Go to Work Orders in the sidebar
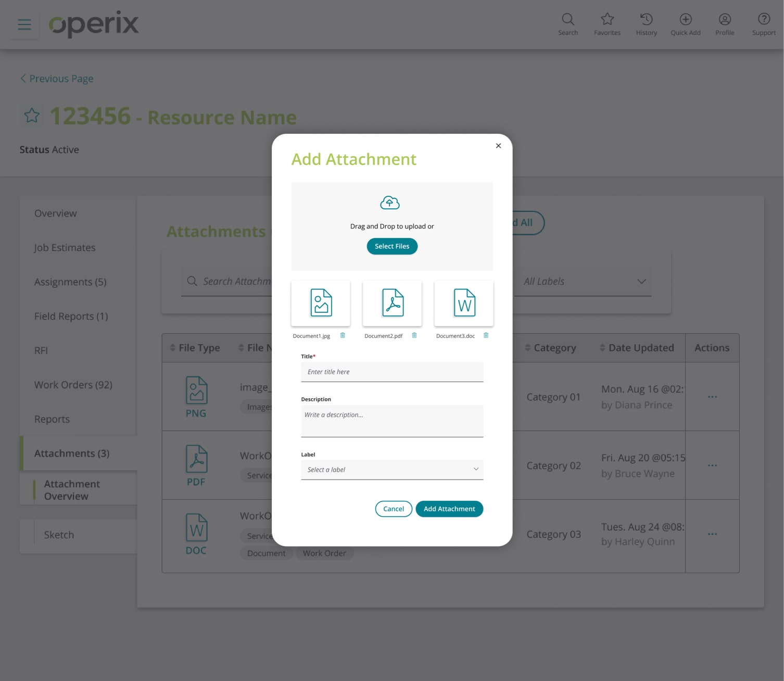Viewport: 784px width, 681px height. [x=73, y=385]
